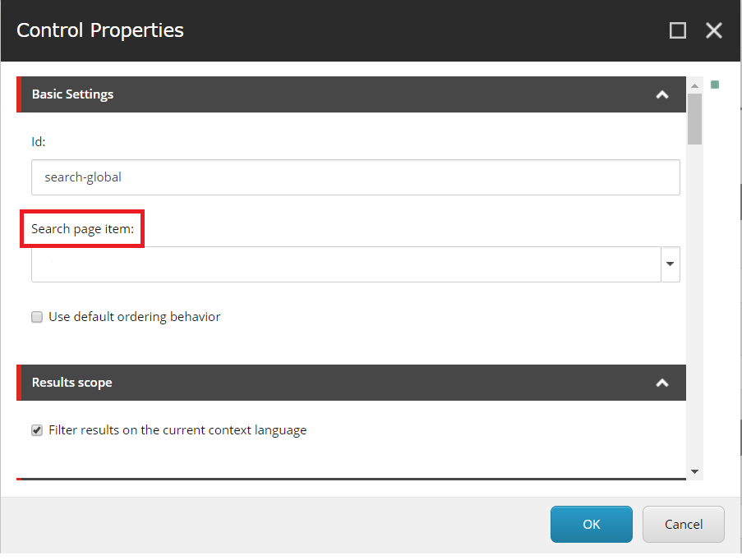Click the Control Properties title text

click(x=100, y=30)
